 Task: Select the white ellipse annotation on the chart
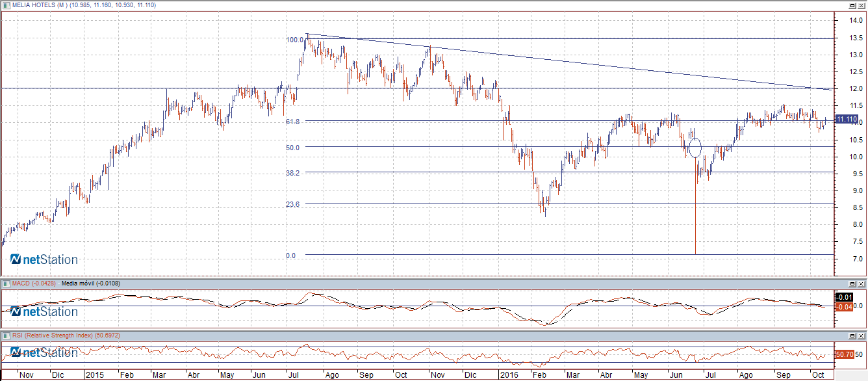(695, 148)
